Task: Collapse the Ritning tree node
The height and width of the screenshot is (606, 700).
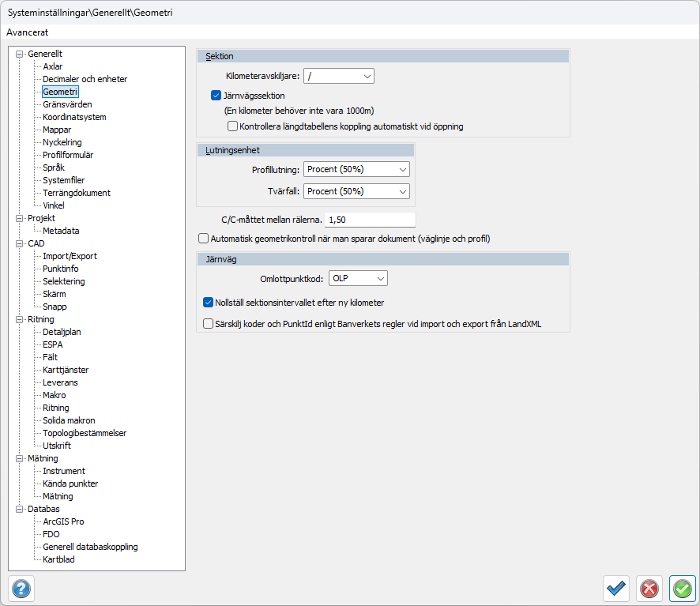Action: [19, 319]
